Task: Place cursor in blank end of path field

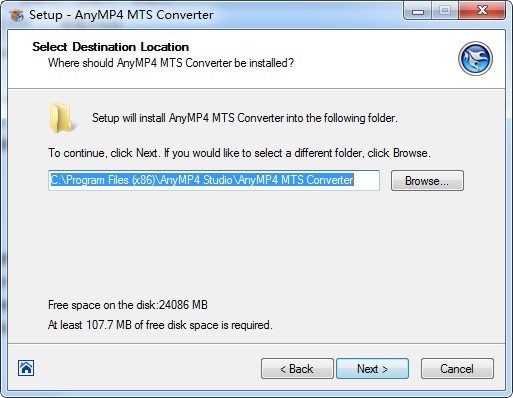Action: (x=366, y=180)
